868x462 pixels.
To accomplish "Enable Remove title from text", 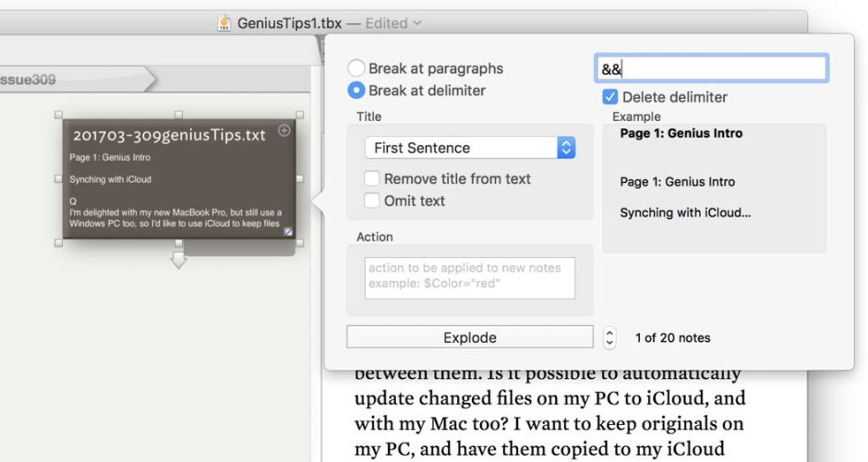I will (x=372, y=178).
